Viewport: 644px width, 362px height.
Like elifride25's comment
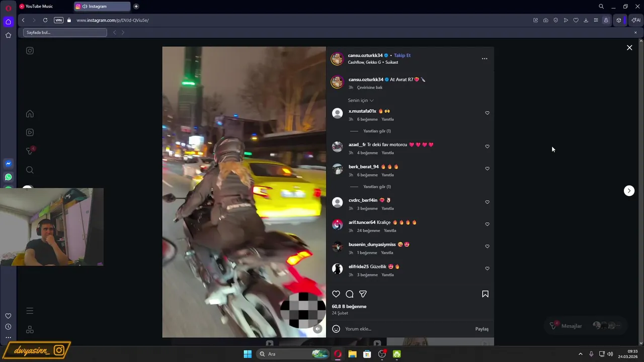(487, 268)
